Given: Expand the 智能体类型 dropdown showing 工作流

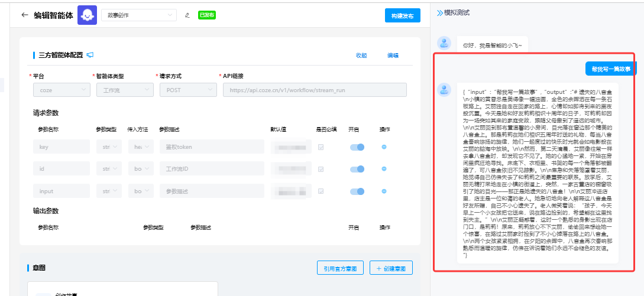Looking at the screenshot, I should (124, 90).
